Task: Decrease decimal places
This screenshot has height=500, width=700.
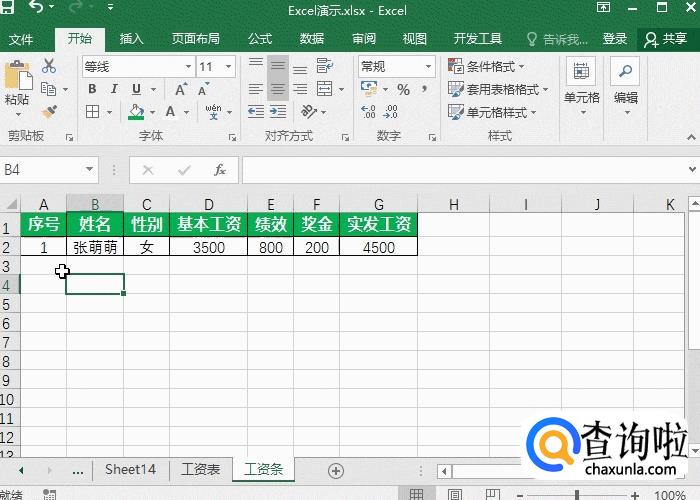Action: tap(391, 112)
